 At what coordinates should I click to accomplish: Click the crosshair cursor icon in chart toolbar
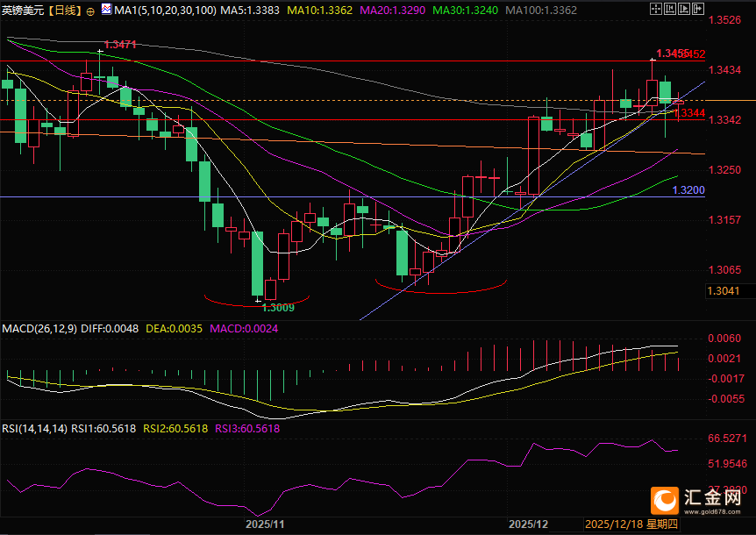[x=656, y=9]
